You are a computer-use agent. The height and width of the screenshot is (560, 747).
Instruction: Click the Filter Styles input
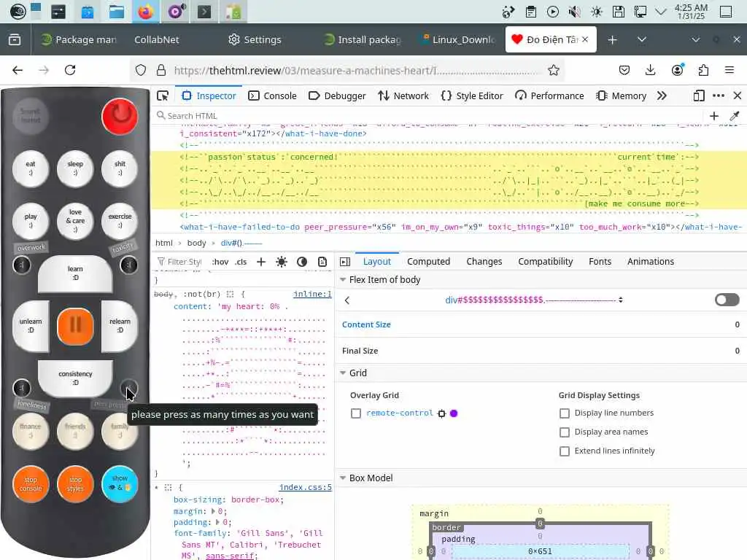click(179, 262)
